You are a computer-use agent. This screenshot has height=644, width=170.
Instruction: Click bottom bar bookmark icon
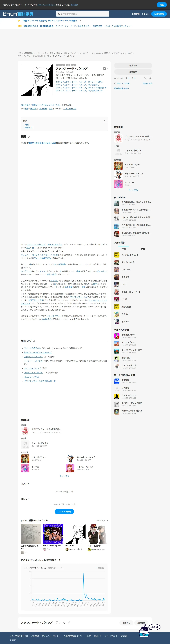(x=57, y=623)
